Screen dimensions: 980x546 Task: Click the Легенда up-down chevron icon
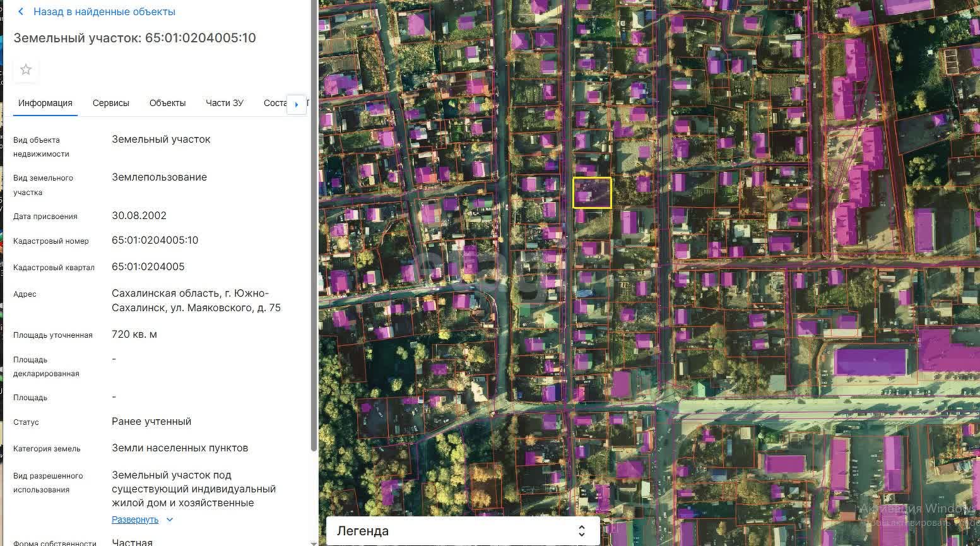(x=581, y=531)
